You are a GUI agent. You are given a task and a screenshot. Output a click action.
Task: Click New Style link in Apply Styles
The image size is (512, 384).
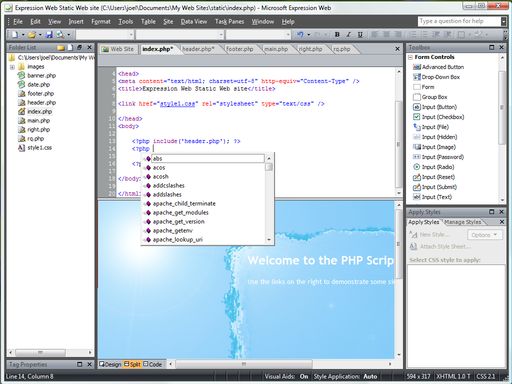click(x=429, y=235)
